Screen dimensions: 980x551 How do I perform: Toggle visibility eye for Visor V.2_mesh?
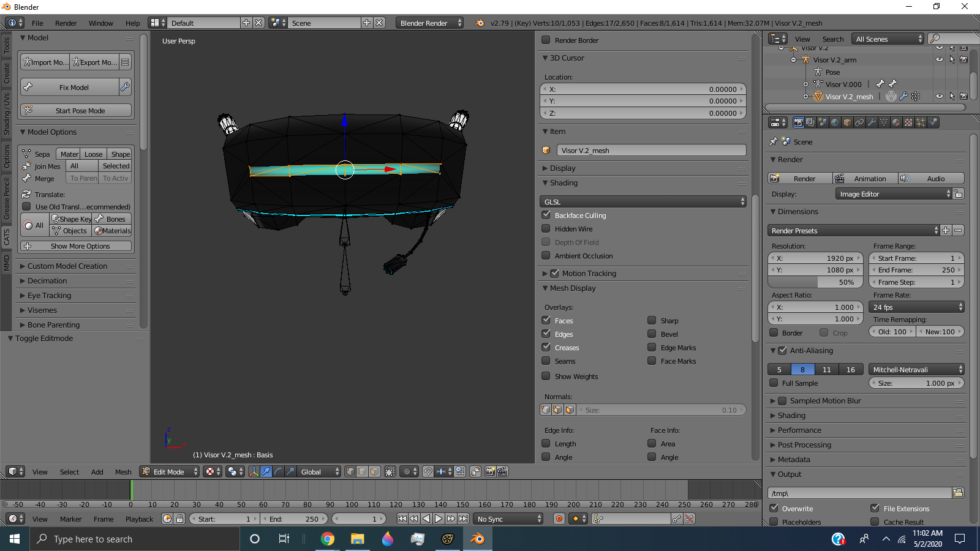point(940,96)
